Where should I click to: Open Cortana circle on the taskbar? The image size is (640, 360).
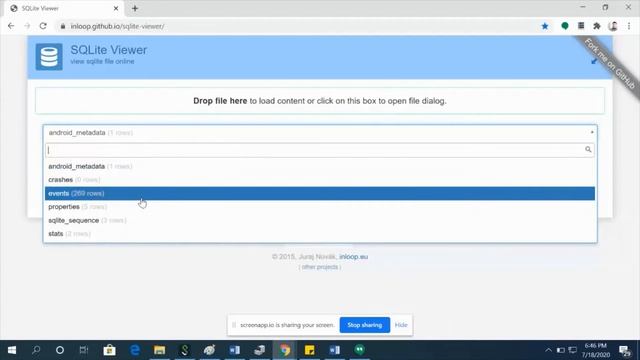click(x=60, y=350)
